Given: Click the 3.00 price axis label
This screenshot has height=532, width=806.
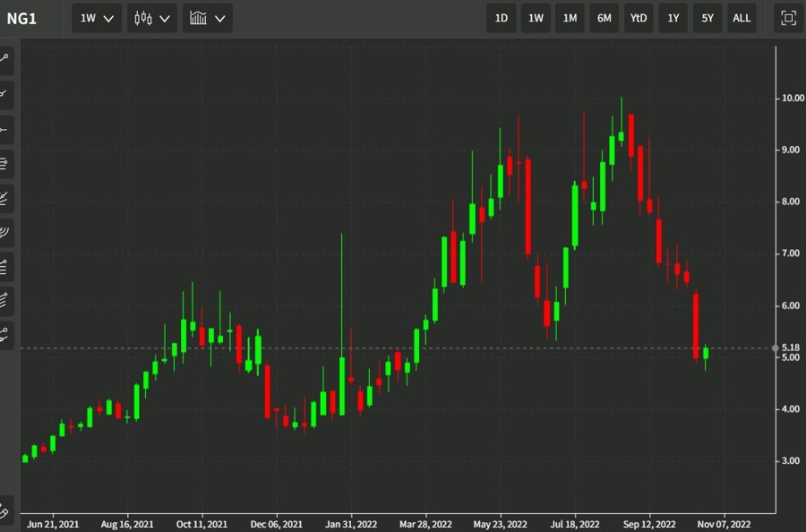Looking at the screenshot, I should 790,460.
